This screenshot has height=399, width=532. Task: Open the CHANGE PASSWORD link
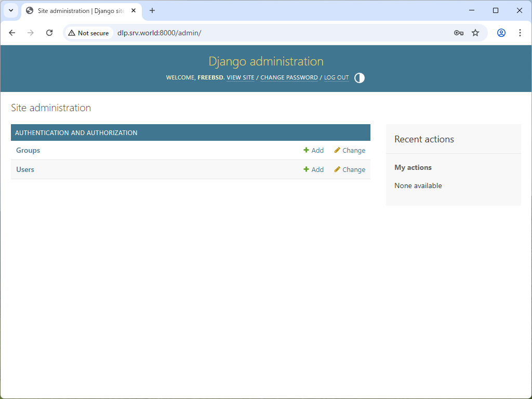pyautogui.click(x=289, y=77)
